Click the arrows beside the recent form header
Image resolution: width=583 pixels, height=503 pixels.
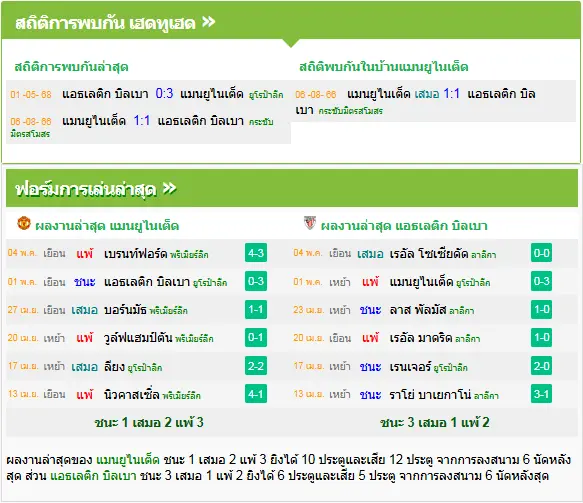click(170, 188)
